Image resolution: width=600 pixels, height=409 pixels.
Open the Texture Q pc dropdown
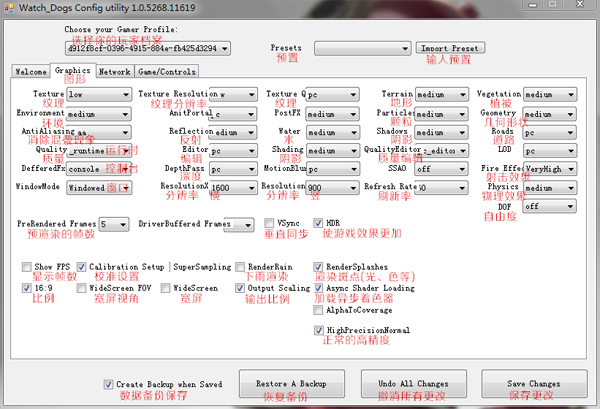coord(333,94)
